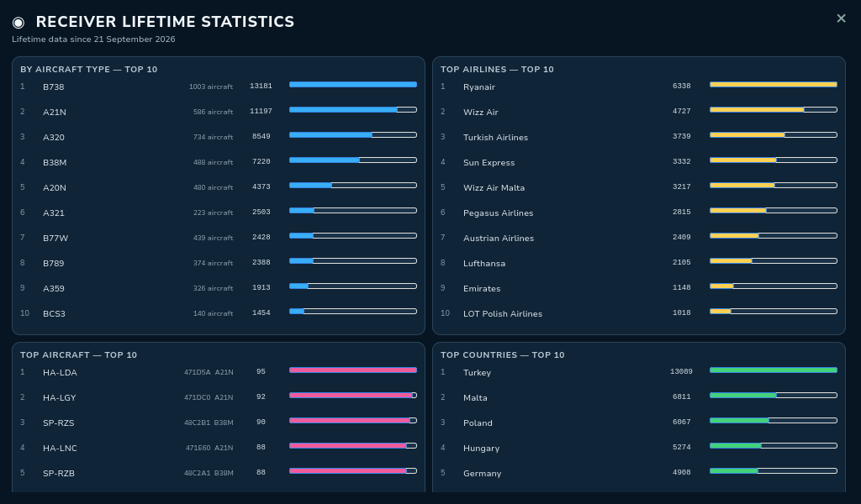Select Poland country entry
Image resolution: width=861 pixels, height=504 pixels.
coord(478,423)
